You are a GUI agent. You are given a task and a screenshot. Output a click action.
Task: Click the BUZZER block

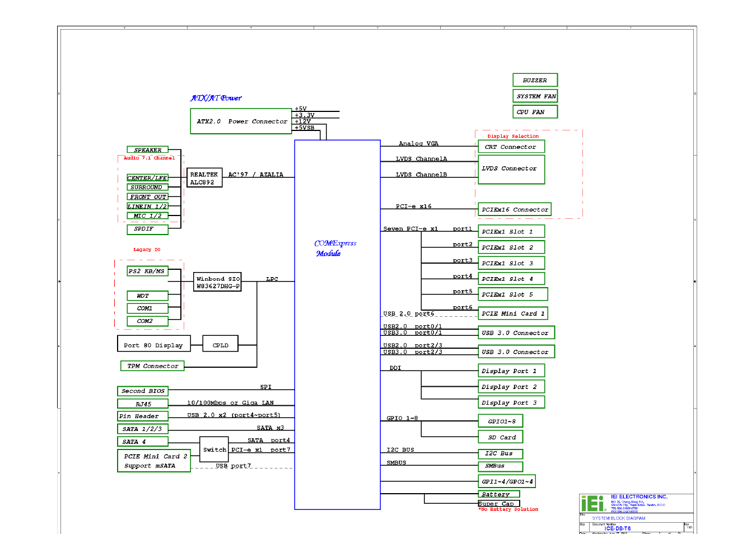[535, 80]
